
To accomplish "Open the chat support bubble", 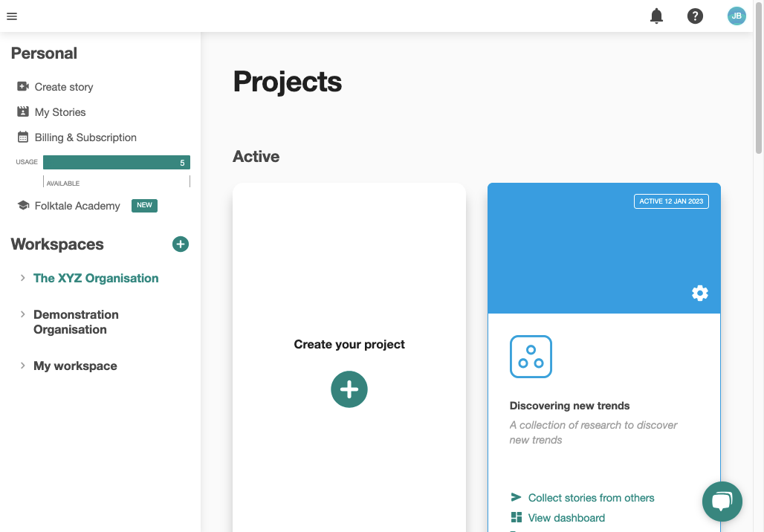I will (x=722, y=502).
